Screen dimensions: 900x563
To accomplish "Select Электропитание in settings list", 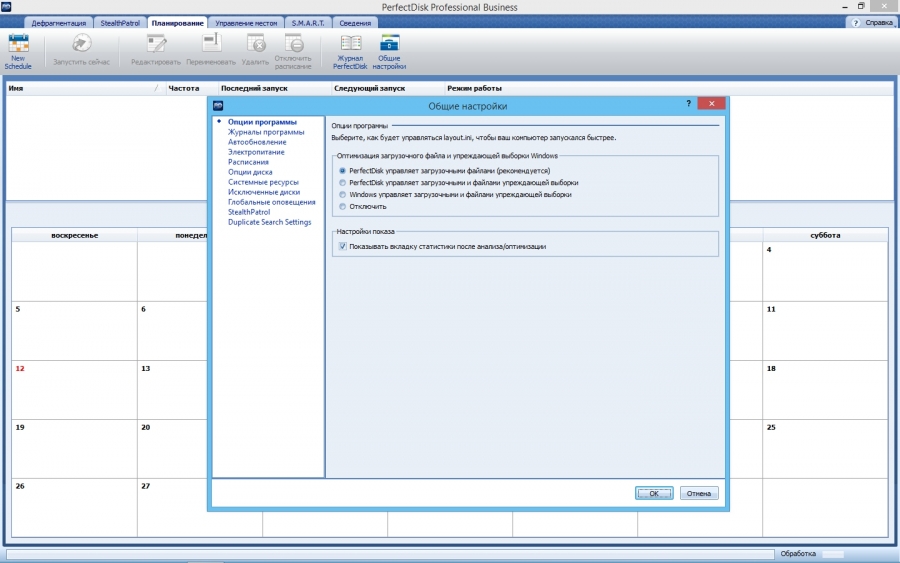I will pos(256,152).
